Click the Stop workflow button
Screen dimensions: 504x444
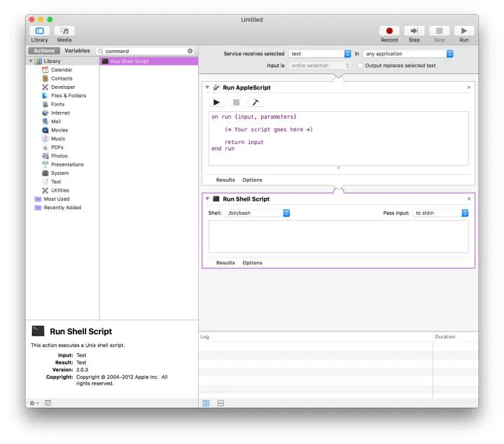pos(439,31)
